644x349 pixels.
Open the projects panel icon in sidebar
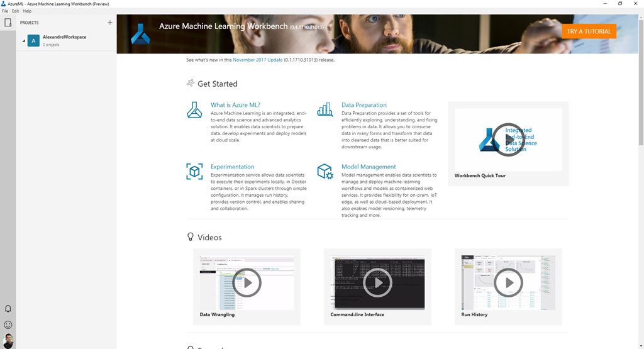[8, 23]
